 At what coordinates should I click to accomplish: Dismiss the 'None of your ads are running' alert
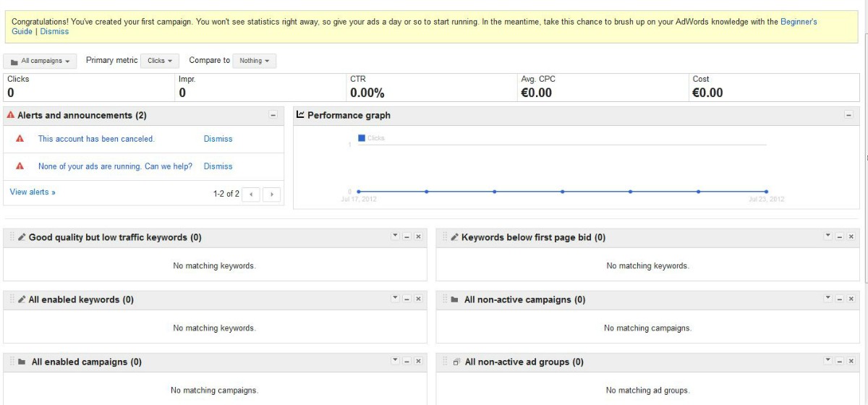coord(218,166)
